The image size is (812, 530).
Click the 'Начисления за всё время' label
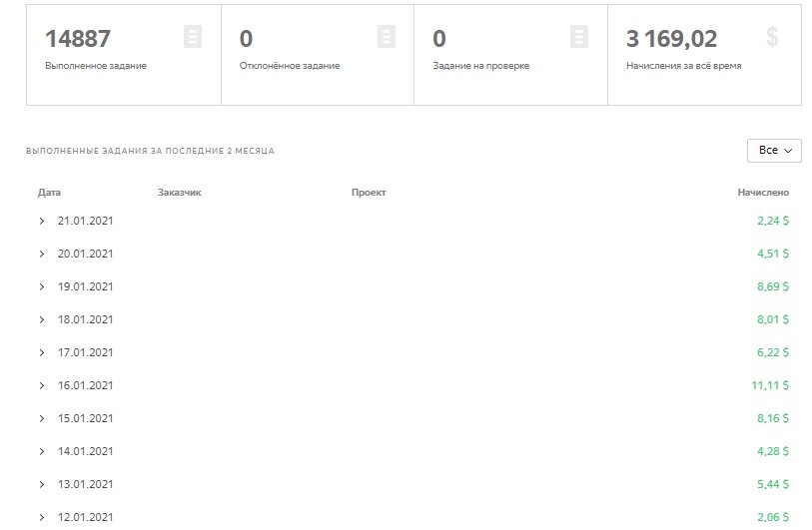point(683,66)
